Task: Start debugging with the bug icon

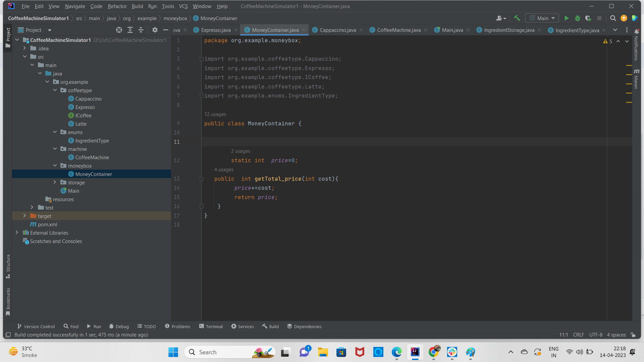Action: coord(577,18)
